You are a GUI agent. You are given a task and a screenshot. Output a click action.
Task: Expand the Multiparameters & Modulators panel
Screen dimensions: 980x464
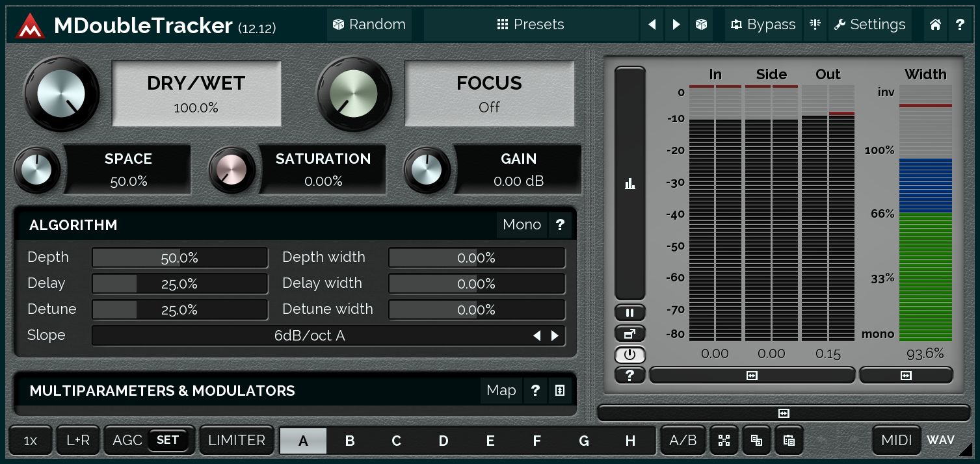[560, 391]
